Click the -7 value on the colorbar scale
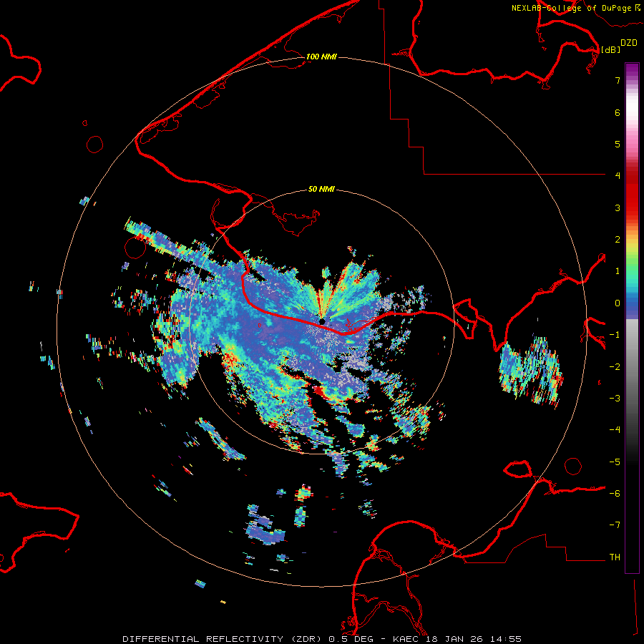644x644 pixels. point(615,525)
